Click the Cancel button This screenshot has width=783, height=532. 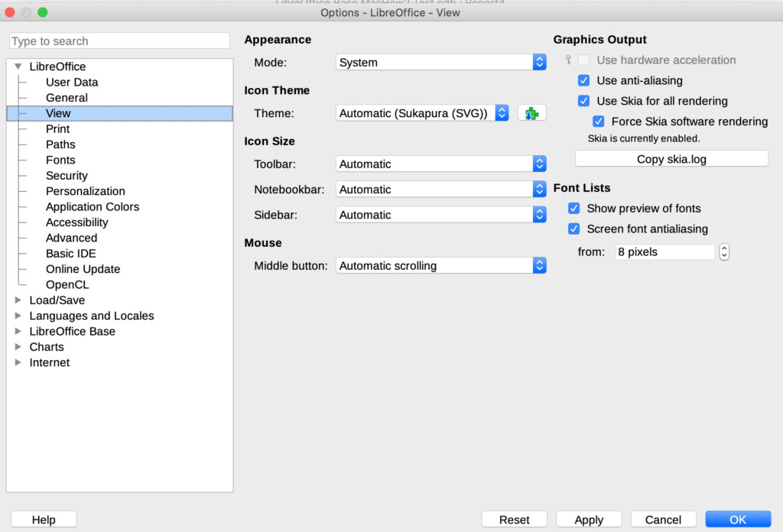pyautogui.click(x=663, y=520)
